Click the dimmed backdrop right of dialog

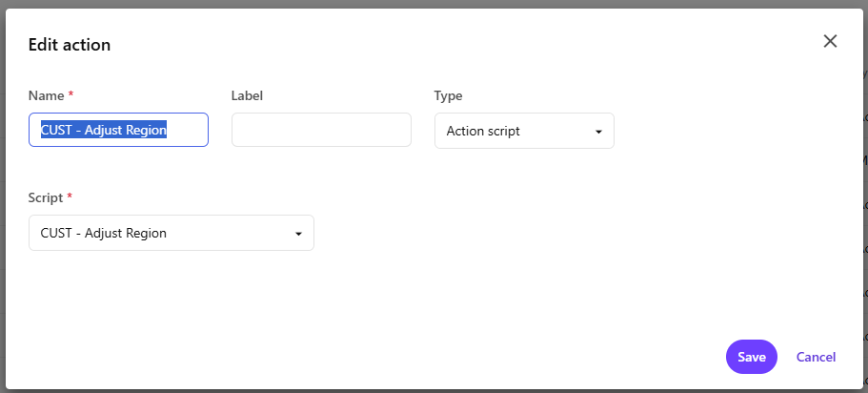pos(865,191)
